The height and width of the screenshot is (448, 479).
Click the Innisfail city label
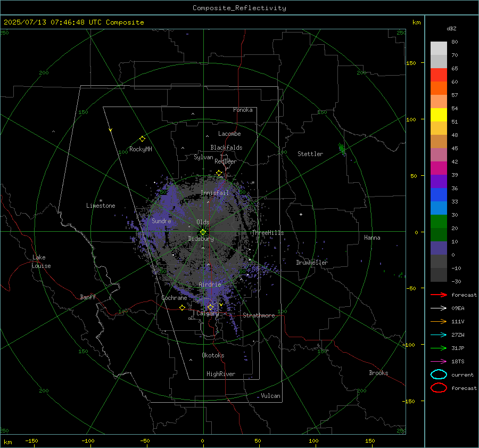[x=214, y=193]
